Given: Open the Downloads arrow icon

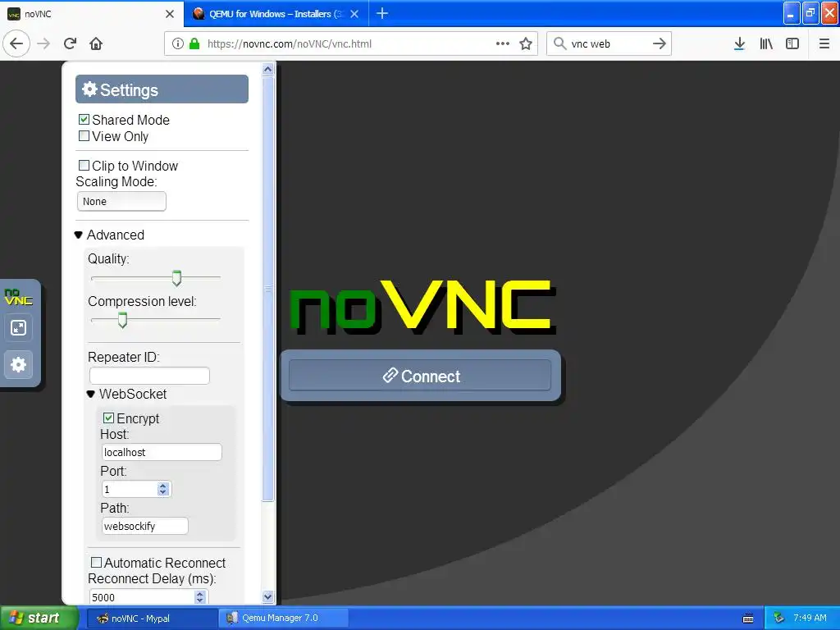Looking at the screenshot, I should 739,43.
